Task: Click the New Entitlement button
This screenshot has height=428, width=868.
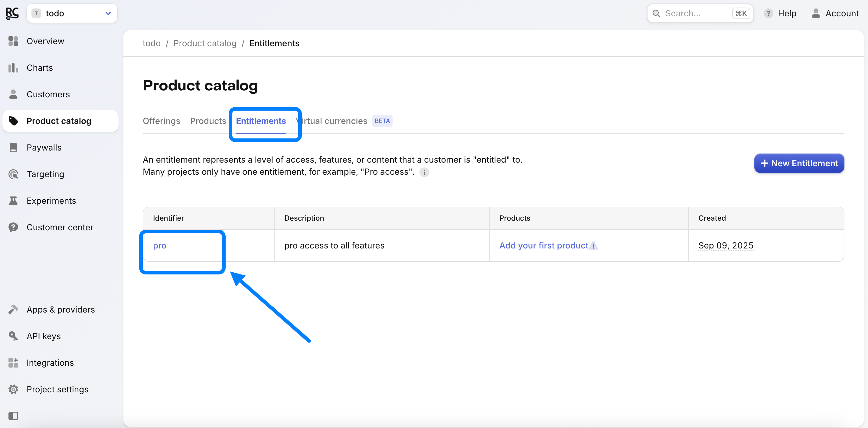Action: point(799,163)
